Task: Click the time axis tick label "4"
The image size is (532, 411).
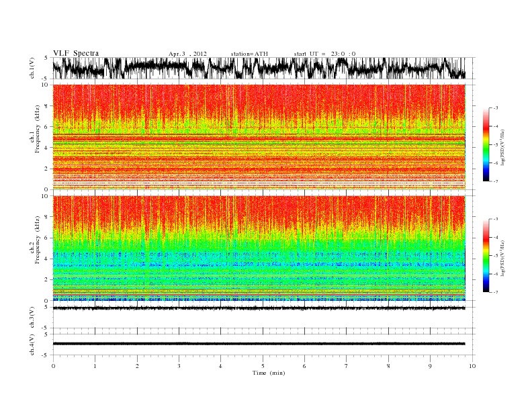Action: pyautogui.click(x=220, y=366)
